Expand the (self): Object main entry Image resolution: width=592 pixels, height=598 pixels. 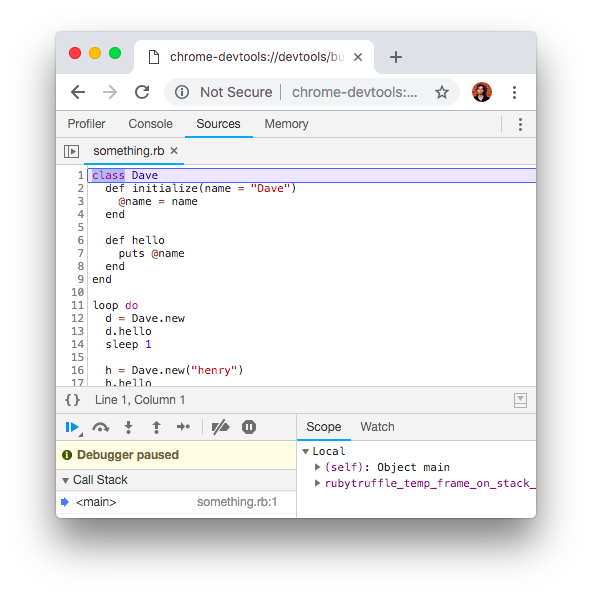click(317, 467)
